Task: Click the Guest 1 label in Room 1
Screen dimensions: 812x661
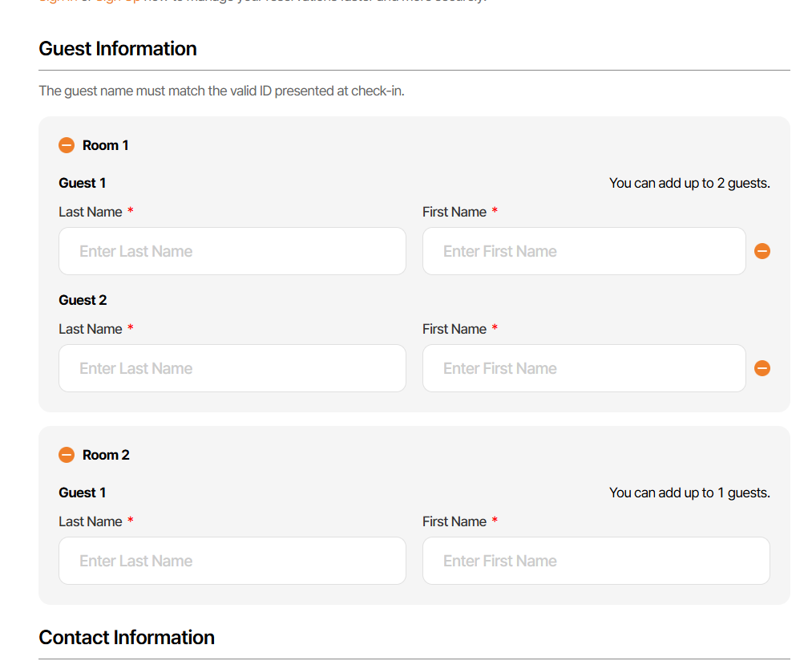Action: pos(83,183)
